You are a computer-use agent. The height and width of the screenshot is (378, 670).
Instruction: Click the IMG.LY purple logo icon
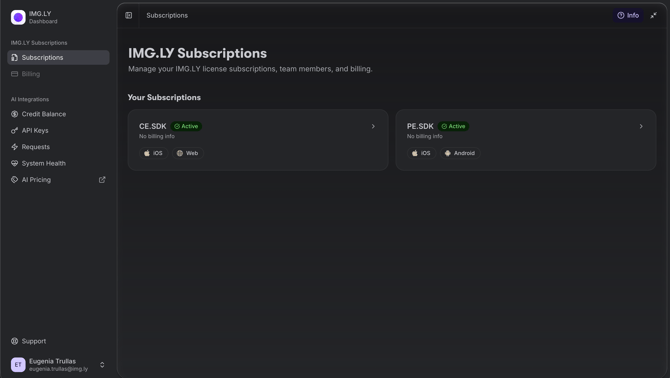(x=18, y=18)
